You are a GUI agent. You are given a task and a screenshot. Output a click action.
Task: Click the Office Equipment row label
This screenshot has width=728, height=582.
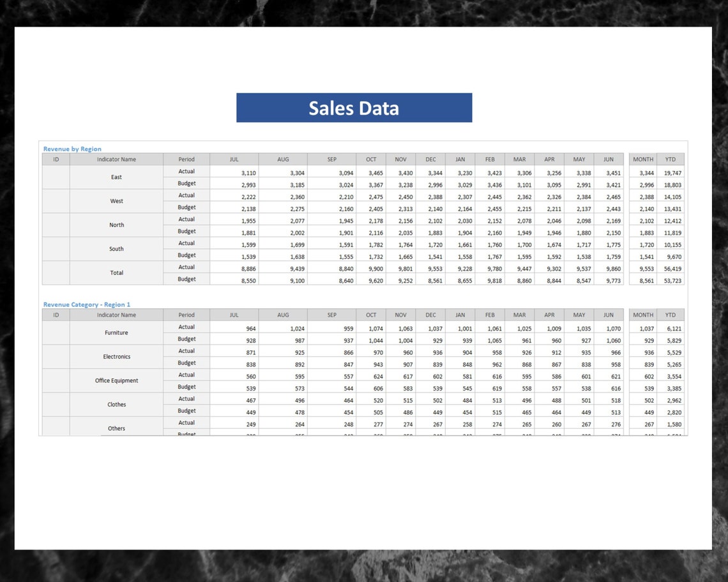(116, 380)
